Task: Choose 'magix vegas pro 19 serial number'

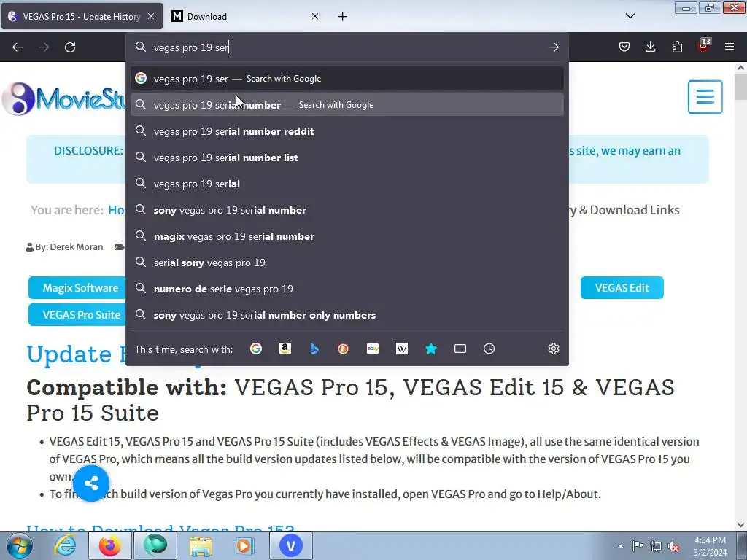Action: point(347,236)
